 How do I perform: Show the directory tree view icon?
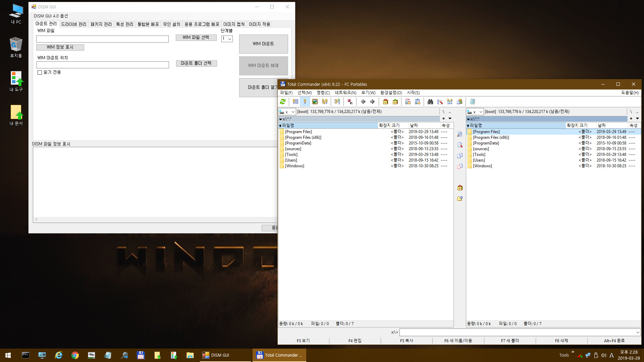coord(325,102)
